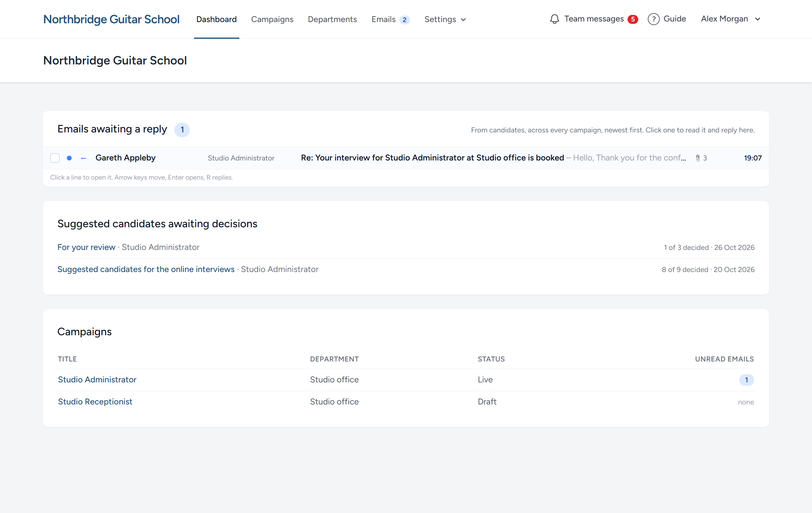
Task: Click the STATUS column header
Action: click(491, 359)
